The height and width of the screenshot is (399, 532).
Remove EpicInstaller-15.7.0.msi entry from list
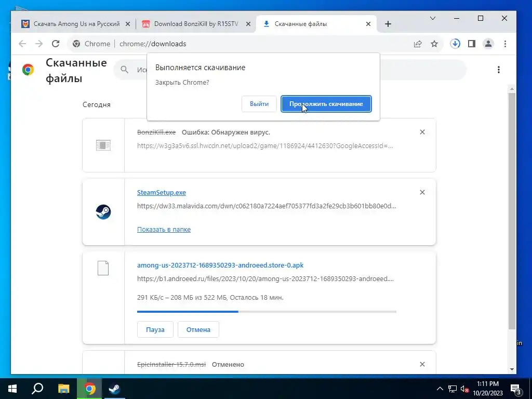(x=422, y=364)
